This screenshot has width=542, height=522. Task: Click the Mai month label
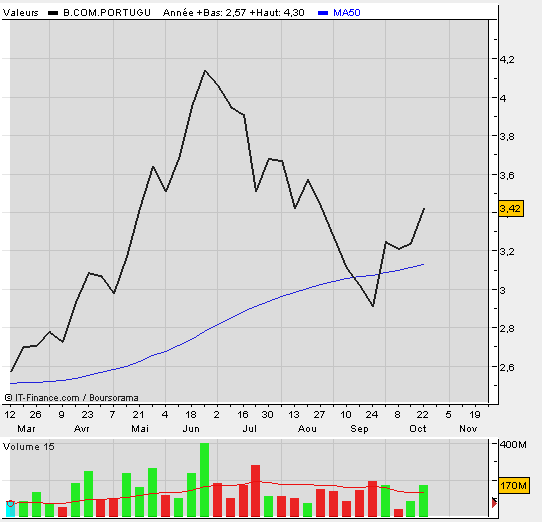pyautogui.click(x=140, y=429)
